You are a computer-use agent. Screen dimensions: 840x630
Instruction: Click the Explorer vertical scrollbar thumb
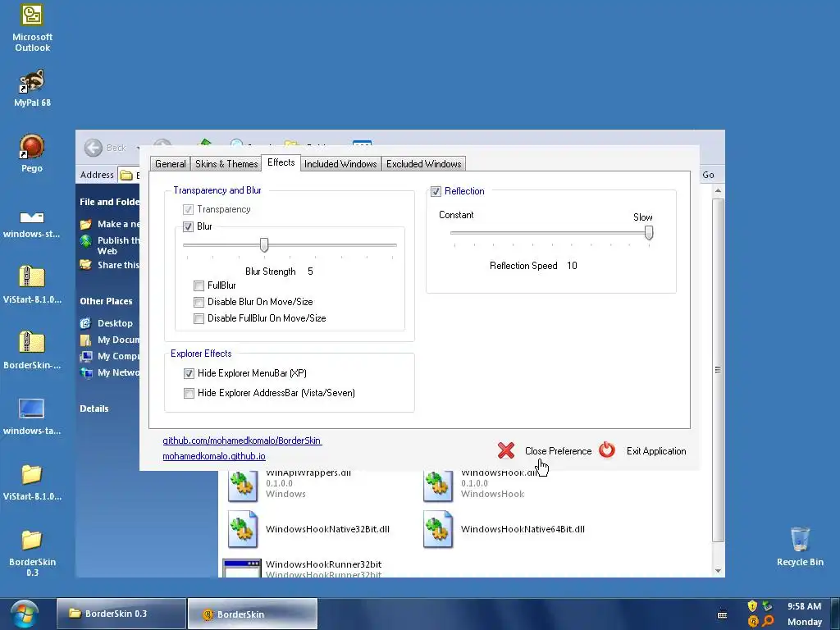coord(719,370)
